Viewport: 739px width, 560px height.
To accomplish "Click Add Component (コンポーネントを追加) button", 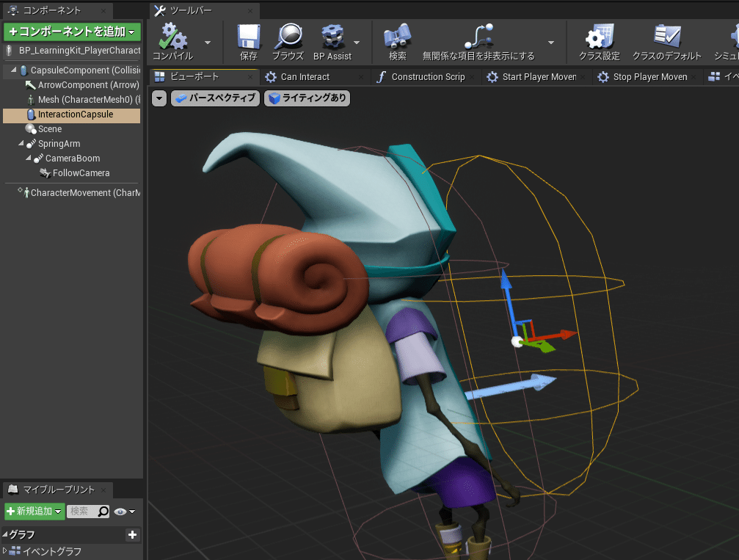I will click(x=71, y=32).
